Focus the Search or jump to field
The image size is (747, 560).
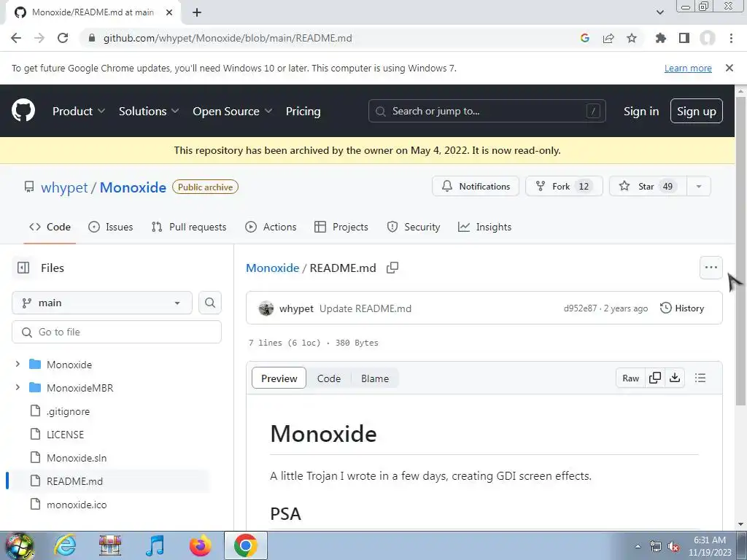[487, 111]
